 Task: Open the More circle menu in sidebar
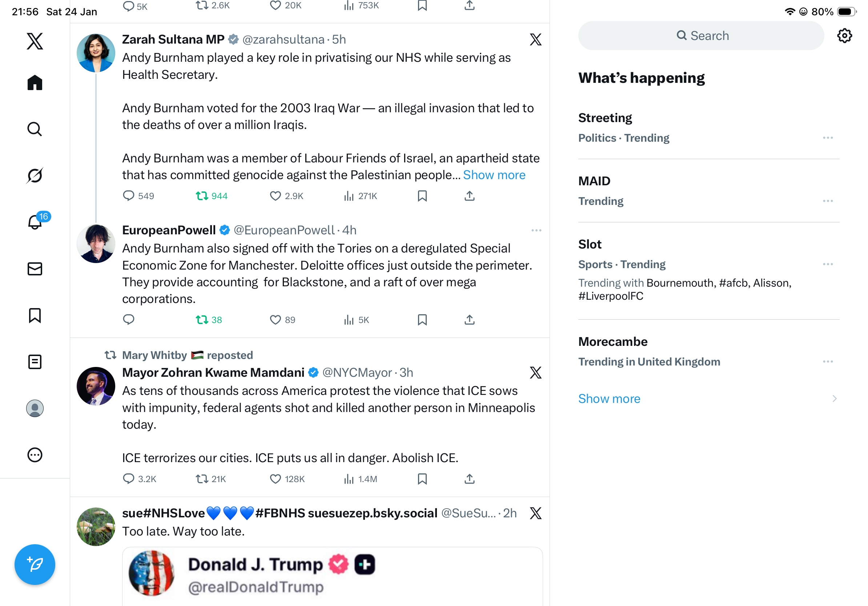point(35,455)
